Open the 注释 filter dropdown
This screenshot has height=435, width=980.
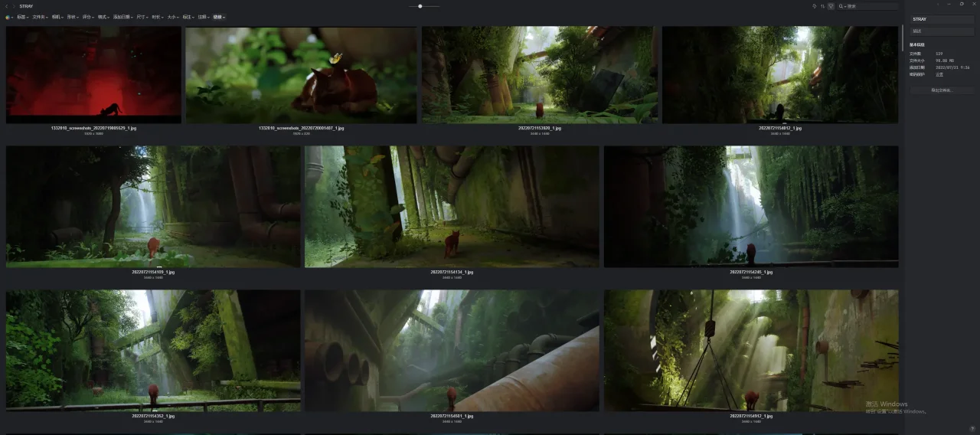[204, 17]
